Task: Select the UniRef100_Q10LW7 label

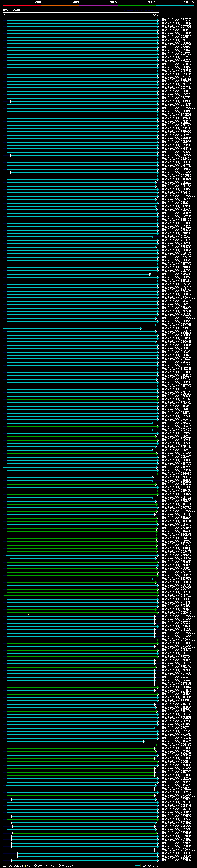Action: point(177,162)
